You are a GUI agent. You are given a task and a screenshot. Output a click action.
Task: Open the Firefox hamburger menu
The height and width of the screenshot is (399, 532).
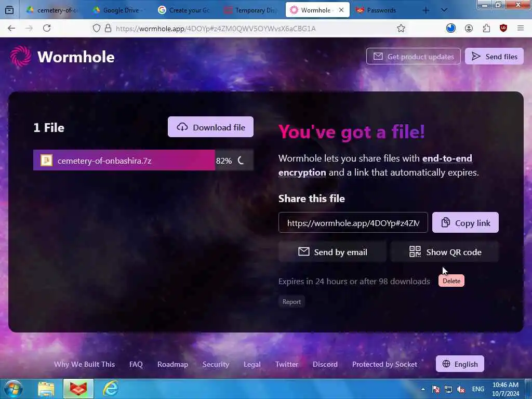click(521, 28)
